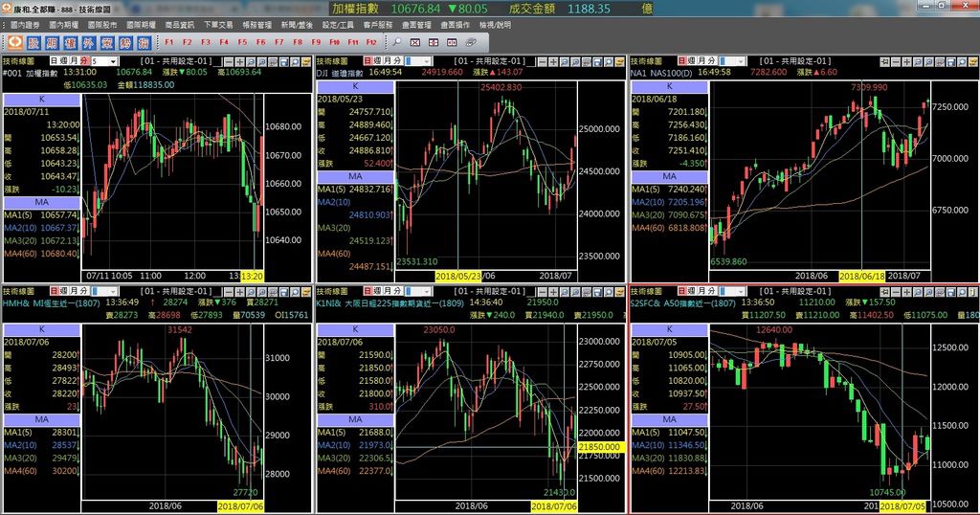Click the yellow settings icon in the 日經225 chart header
The width and height of the screenshot is (980, 515).
(x=619, y=292)
